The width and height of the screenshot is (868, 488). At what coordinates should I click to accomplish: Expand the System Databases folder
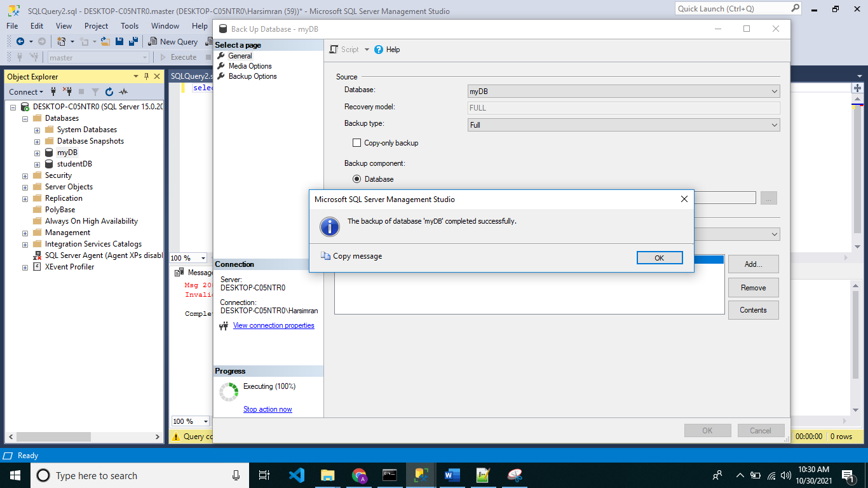click(37, 130)
